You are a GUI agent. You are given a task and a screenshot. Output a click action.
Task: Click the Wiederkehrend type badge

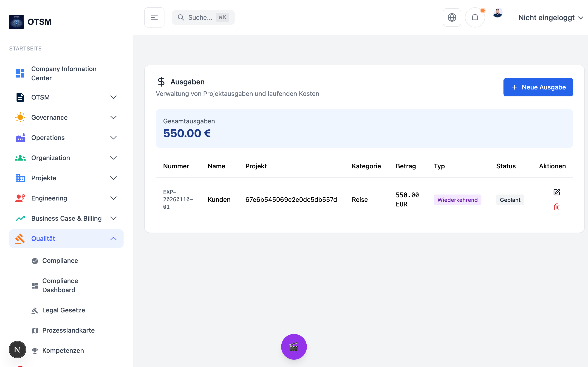pos(457,200)
